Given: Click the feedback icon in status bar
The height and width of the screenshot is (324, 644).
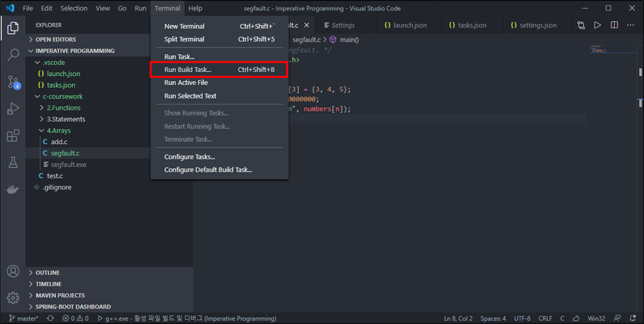Looking at the screenshot, I should 618,318.
